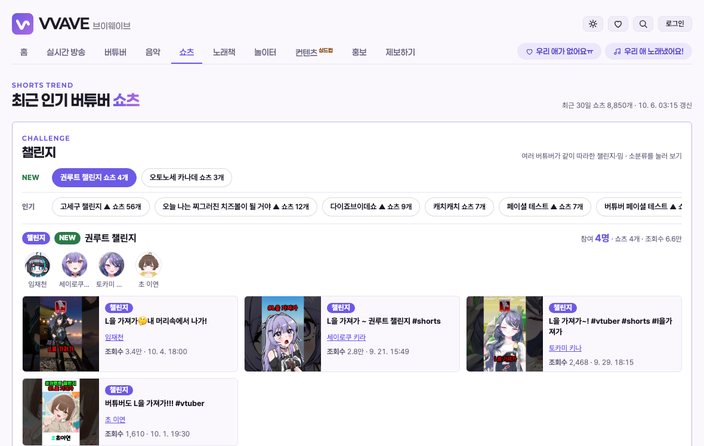
Task: Click the 우리 애가 없어요 button
Action: pos(559,52)
